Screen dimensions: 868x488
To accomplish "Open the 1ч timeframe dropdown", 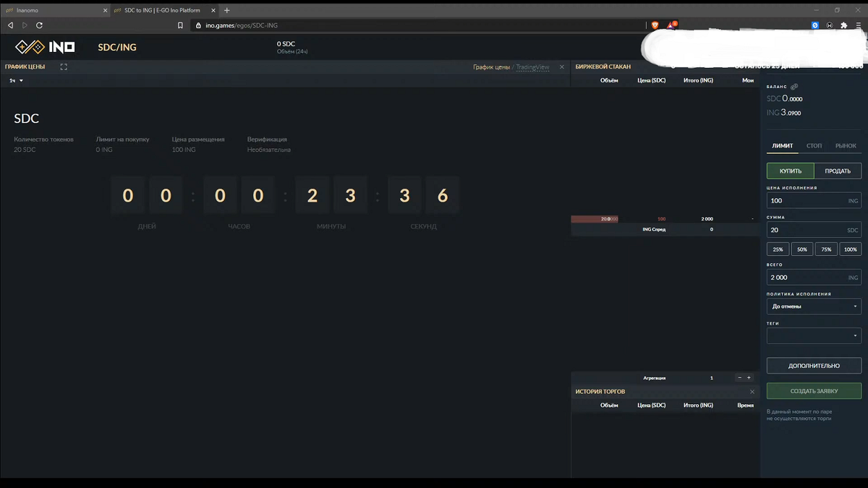I will click(x=16, y=80).
